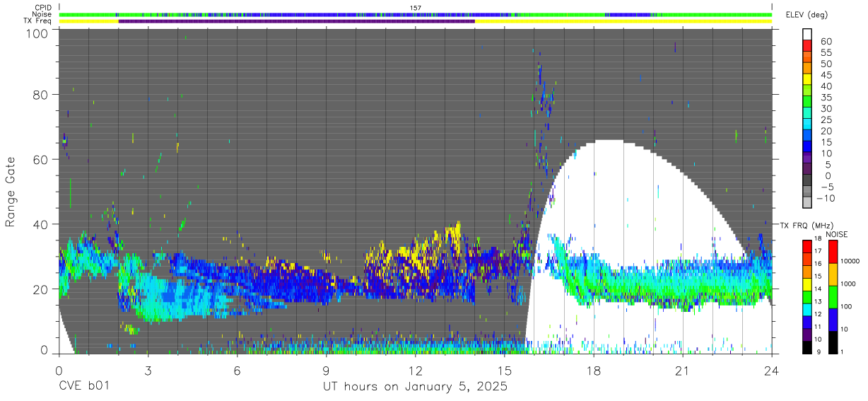868x401 pixels.
Task: Click the white top segment of elevation colorbar
Action: (807, 35)
